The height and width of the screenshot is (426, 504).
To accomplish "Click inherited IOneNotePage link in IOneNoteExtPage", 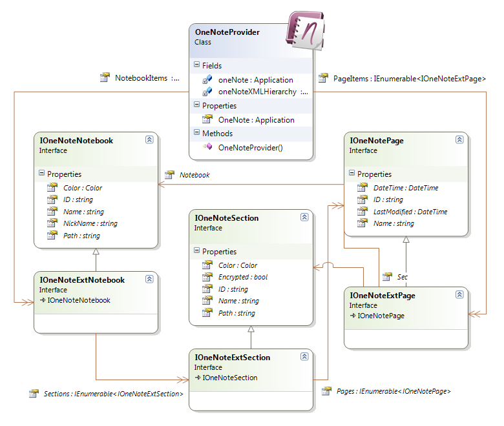I will click(381, 316).
